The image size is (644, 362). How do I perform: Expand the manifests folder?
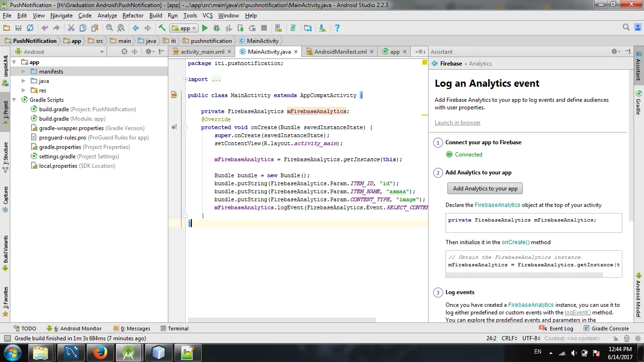tap(23, 72)
